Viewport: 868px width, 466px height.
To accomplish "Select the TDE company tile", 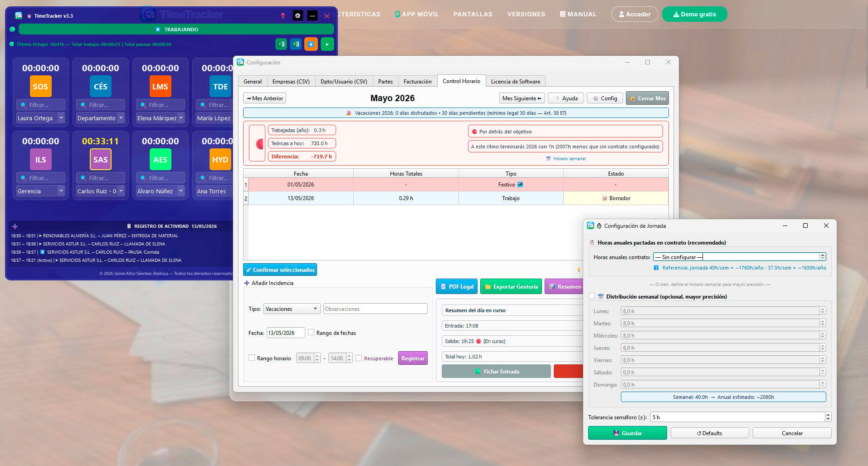I will (220, 86).
